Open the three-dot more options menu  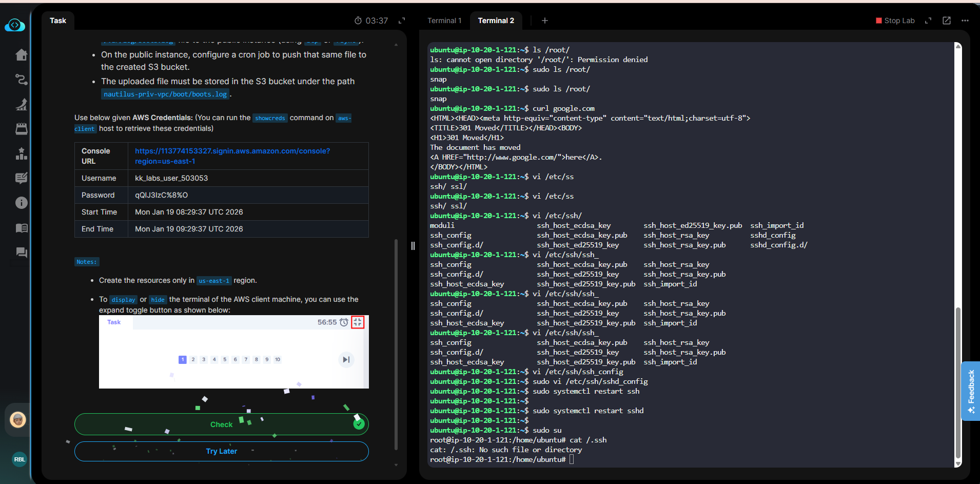(x=965, y=21)
